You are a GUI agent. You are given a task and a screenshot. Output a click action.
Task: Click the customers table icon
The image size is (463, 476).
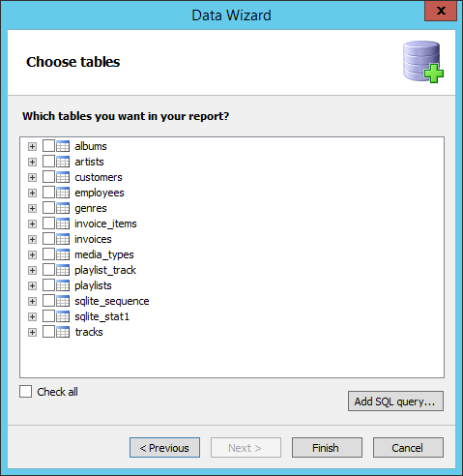(x=63, y=177)
